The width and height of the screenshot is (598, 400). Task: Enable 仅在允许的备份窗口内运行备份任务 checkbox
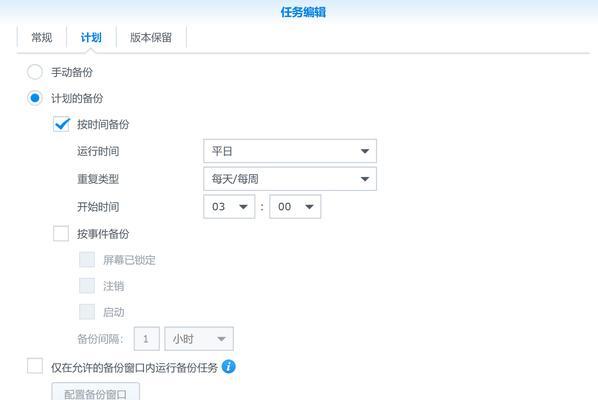click(x=35, y=366)
